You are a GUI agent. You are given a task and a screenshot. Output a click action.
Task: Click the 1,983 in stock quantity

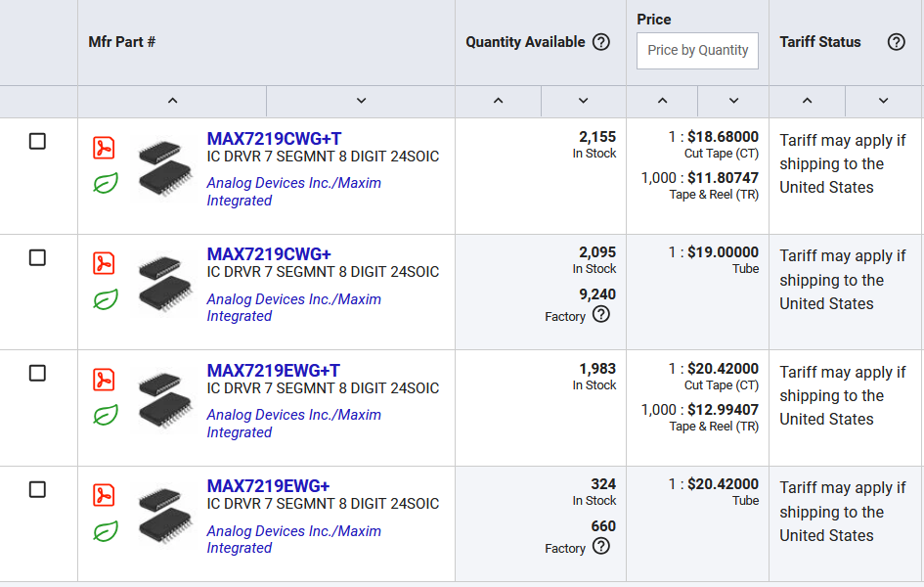click(x=597, y=369)
